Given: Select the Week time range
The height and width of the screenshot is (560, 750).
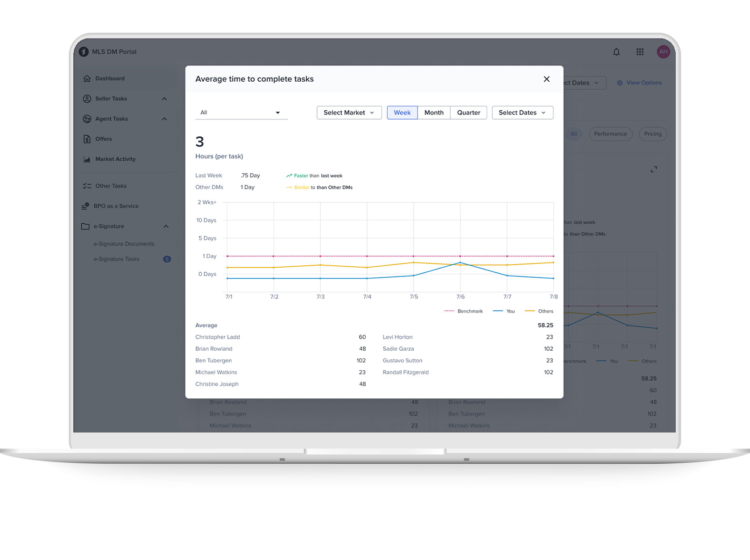Looking at the screenshot, I should 402,113.
